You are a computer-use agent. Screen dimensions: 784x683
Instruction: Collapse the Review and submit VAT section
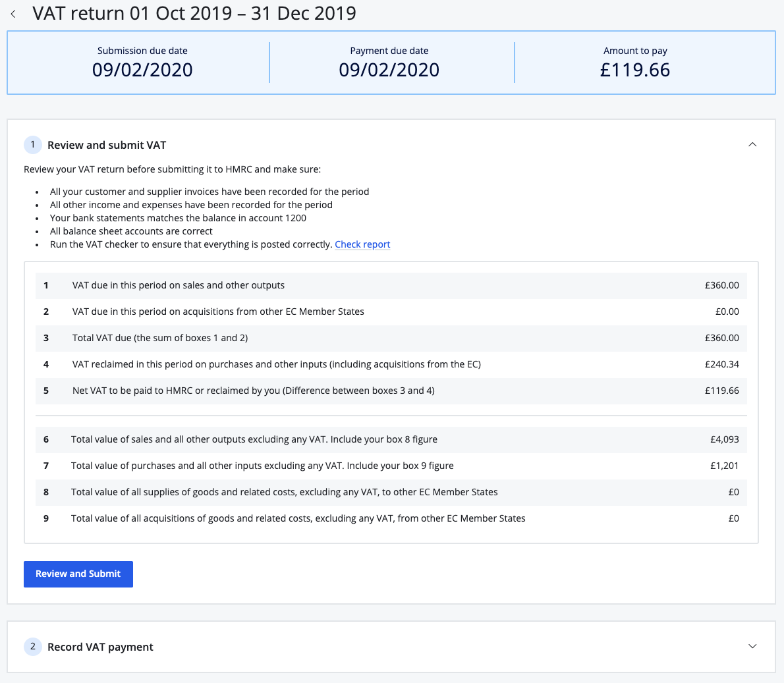click(x=752, y=144)
